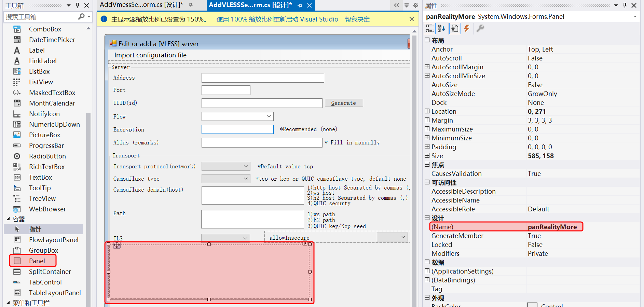
Task: Click the move handle of selected panel
Action: [117, 245]
